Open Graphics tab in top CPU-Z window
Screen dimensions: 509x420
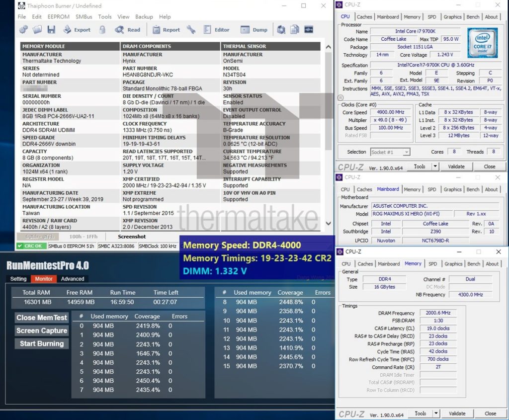(452, 17)
